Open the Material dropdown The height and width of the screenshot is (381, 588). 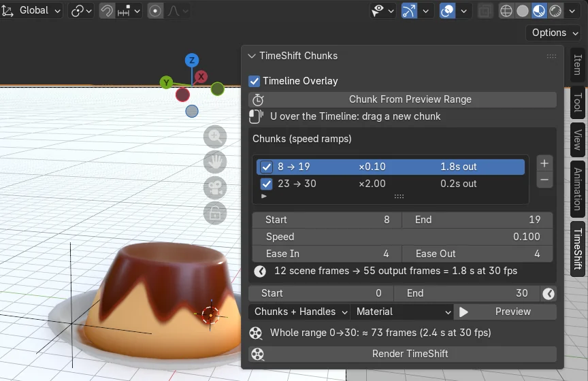point(402,312)
